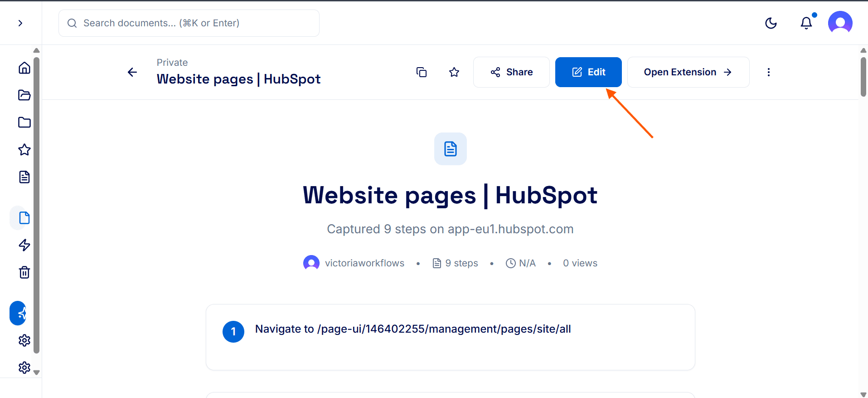Click the 'Private' label above the title

pos(172,63)
